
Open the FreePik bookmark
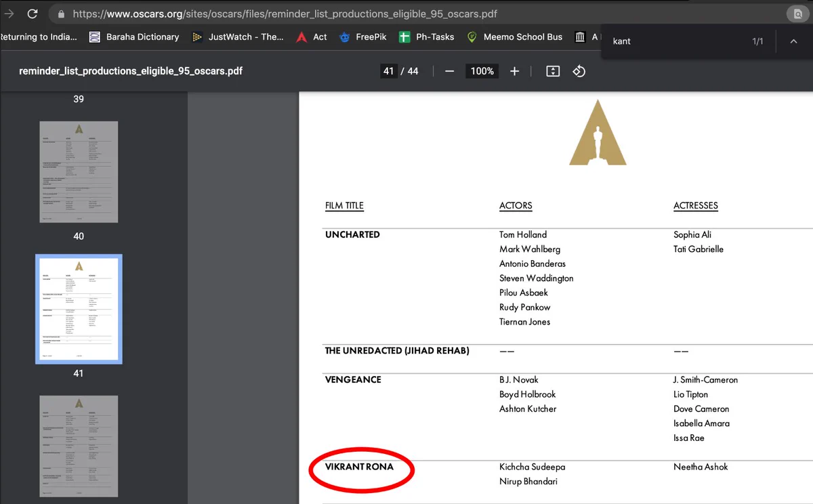click(x=363, y=37)
